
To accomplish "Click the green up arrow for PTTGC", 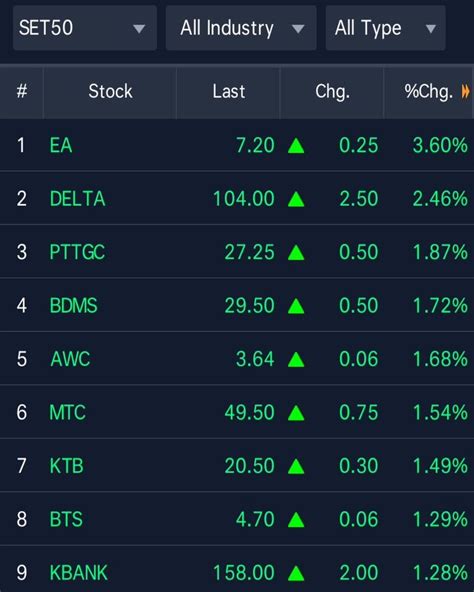I will pos(296,253).
